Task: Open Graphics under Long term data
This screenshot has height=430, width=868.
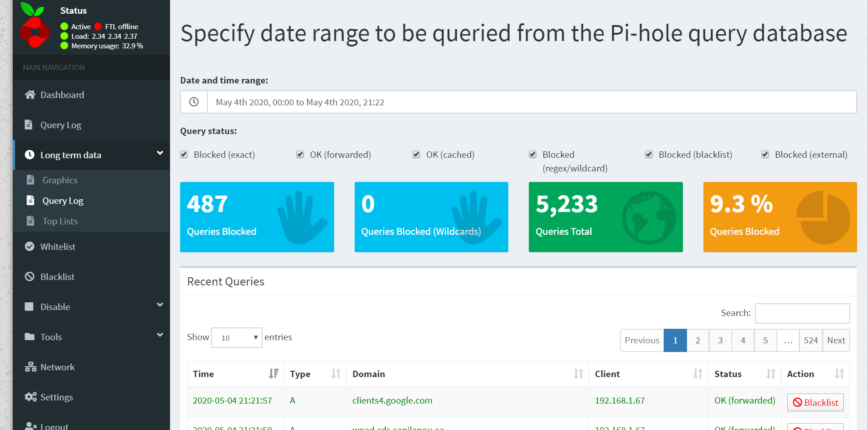Action: pyautogui.click(x=60, y=180)
